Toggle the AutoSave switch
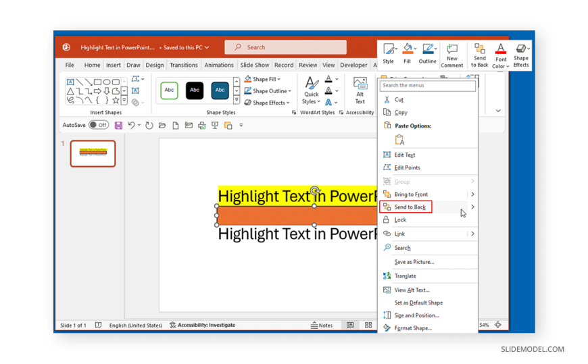588x364 pixels. [99, 125]
